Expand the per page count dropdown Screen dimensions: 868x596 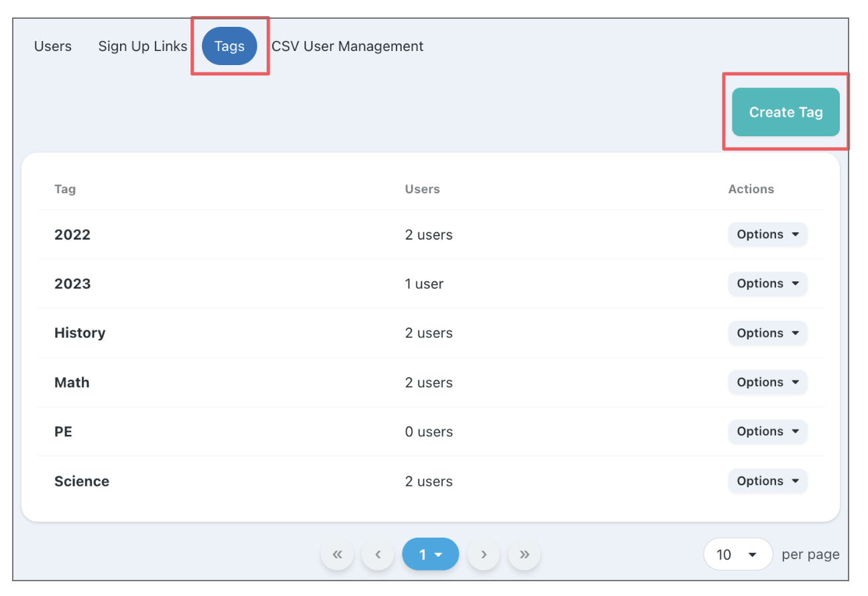click(x=738, y=554)
